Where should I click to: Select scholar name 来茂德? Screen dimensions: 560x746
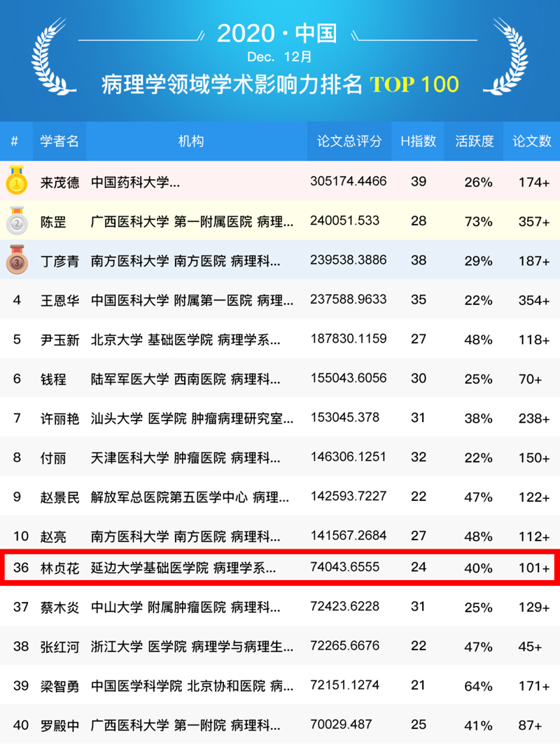tap(59, 182)
